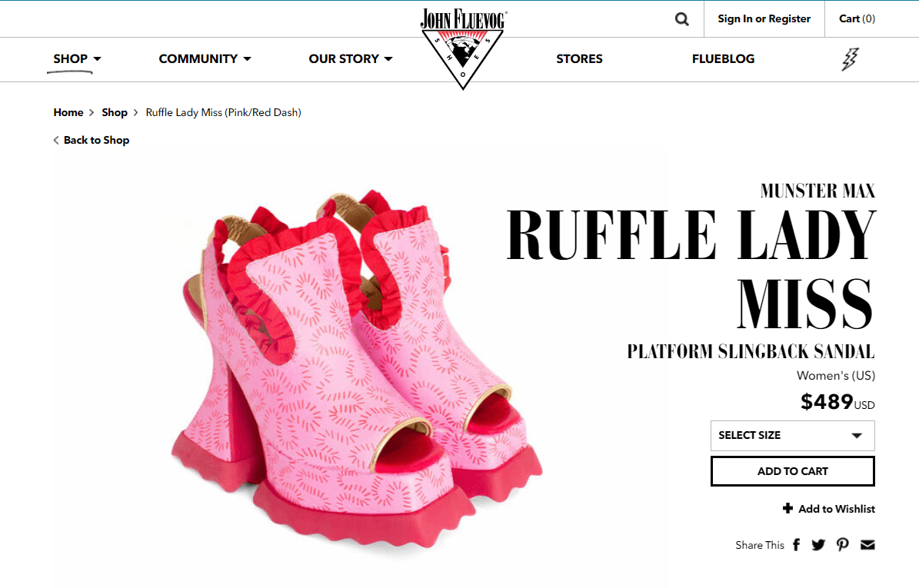Screen dimensions: 919x588
Task: Go to Sign In or Register
Action: (x=764, y=18)
